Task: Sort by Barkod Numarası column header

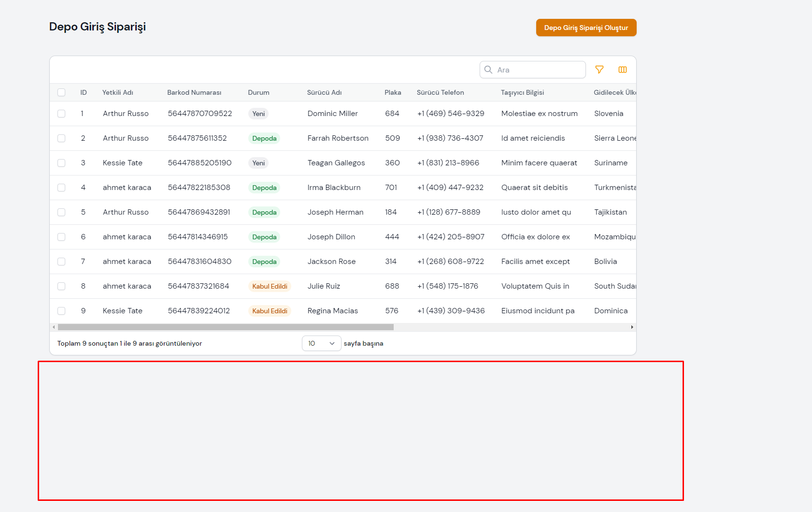Action: [194, 92]
